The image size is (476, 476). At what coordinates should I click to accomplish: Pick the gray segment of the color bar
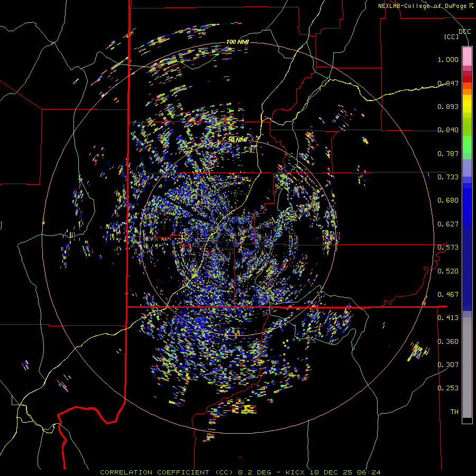467,368
